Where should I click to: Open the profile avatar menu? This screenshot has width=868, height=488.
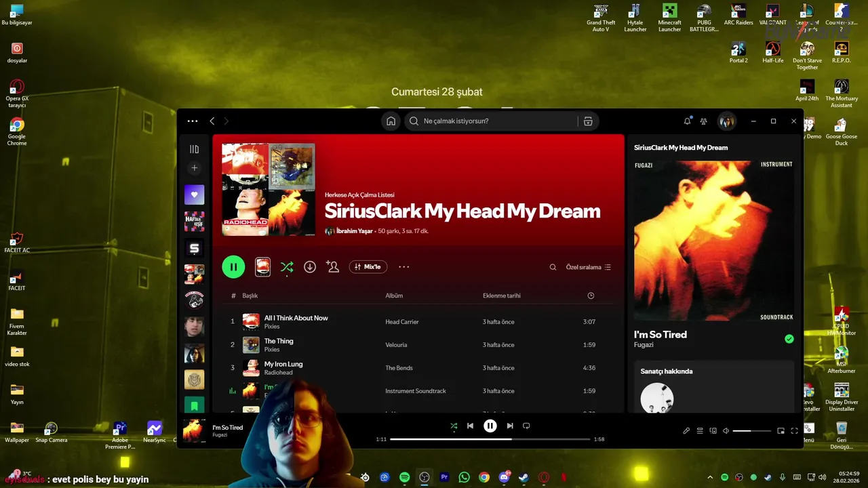726,121
